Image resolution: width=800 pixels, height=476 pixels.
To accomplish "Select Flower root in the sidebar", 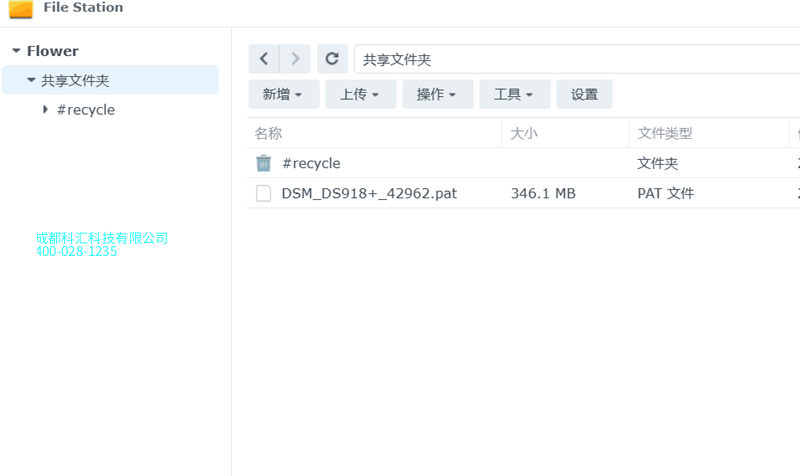I will coord(53,51).
